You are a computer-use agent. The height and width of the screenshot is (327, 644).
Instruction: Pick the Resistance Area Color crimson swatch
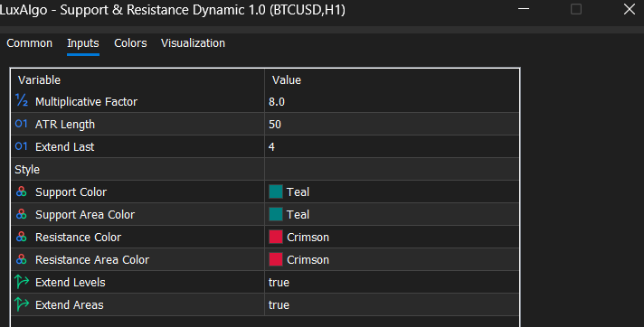pos(276,259)
